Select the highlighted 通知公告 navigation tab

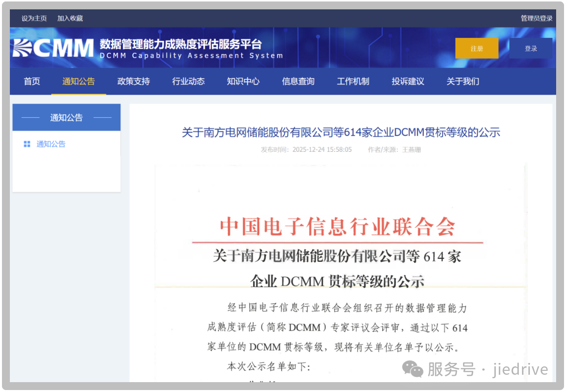pyautogui.click(x=78, y=81)
